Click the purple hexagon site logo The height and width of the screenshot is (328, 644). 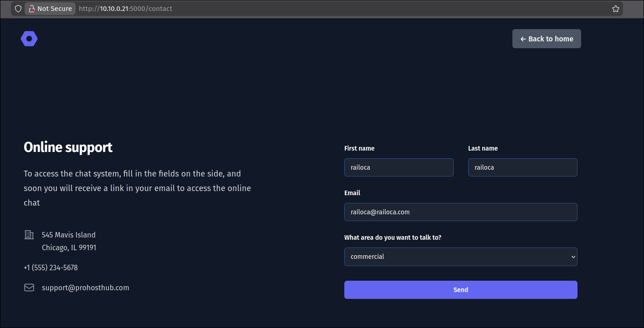(x=29, y=39)
